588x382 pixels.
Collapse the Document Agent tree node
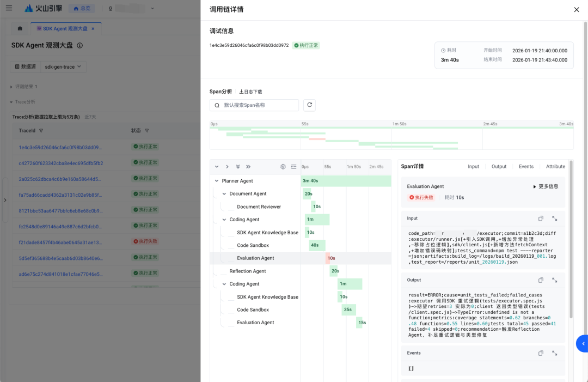pos(224,194)
